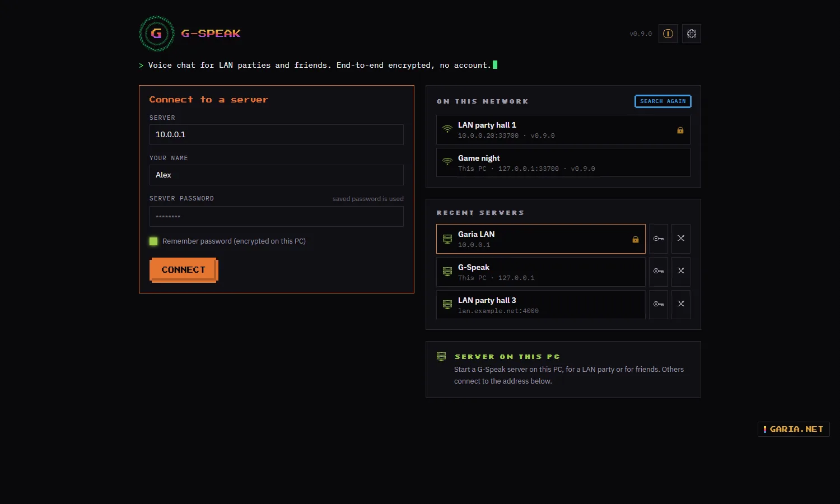Remove Garia LAN from recent servers
The height and width of the screenshot is (504, 840).
click(681, 239)
